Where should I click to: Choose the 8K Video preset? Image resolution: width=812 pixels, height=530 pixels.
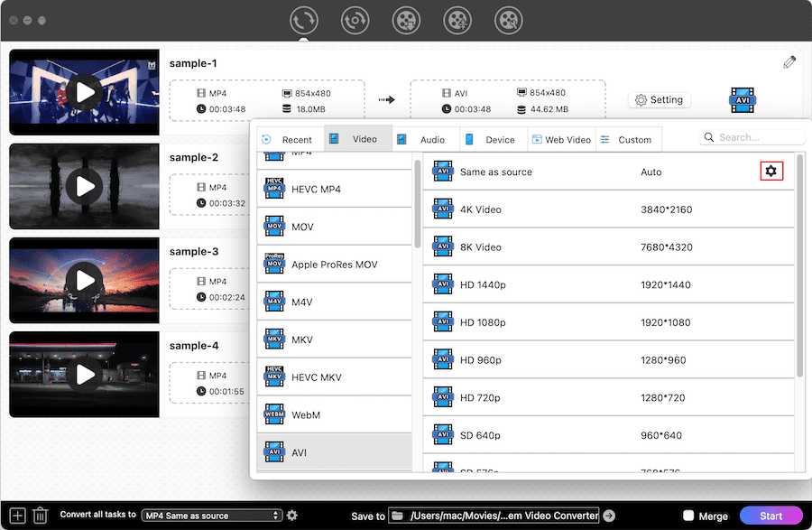608,247
